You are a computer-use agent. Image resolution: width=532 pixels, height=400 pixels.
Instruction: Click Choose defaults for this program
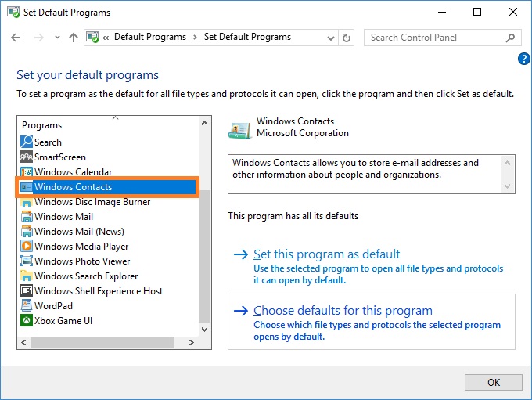(343, 310)
